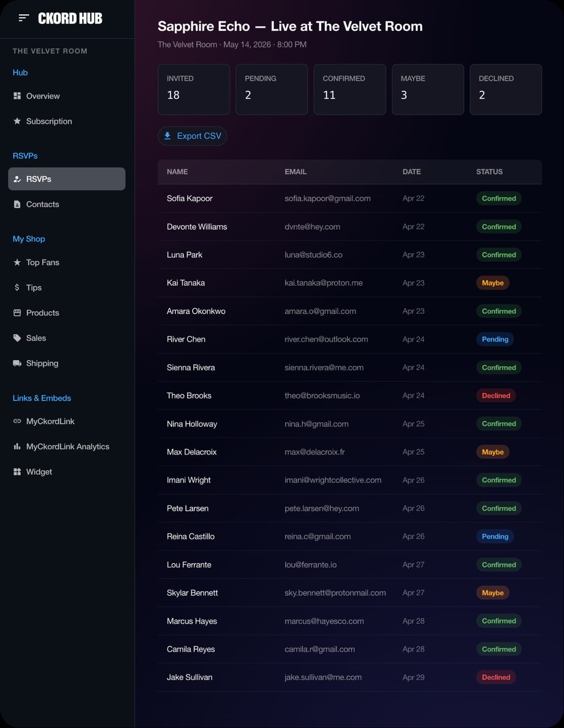Click the email nina.h@gmail.com
This screenshot has height=728, width=564.
click(317, 424)
